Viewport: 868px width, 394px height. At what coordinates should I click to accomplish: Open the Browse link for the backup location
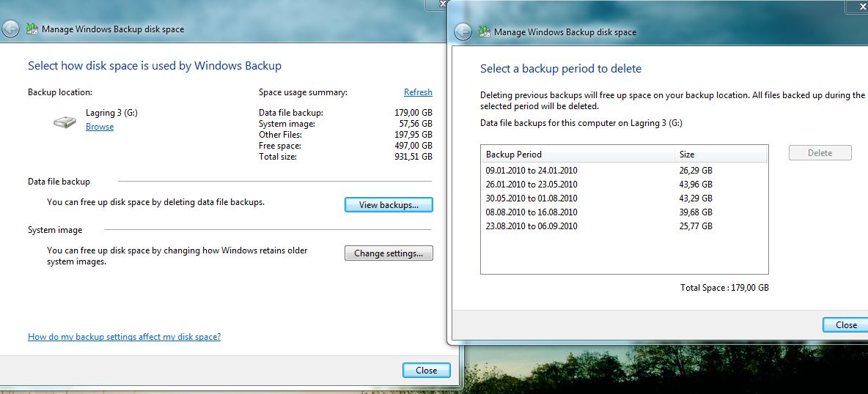click(100, 127)
